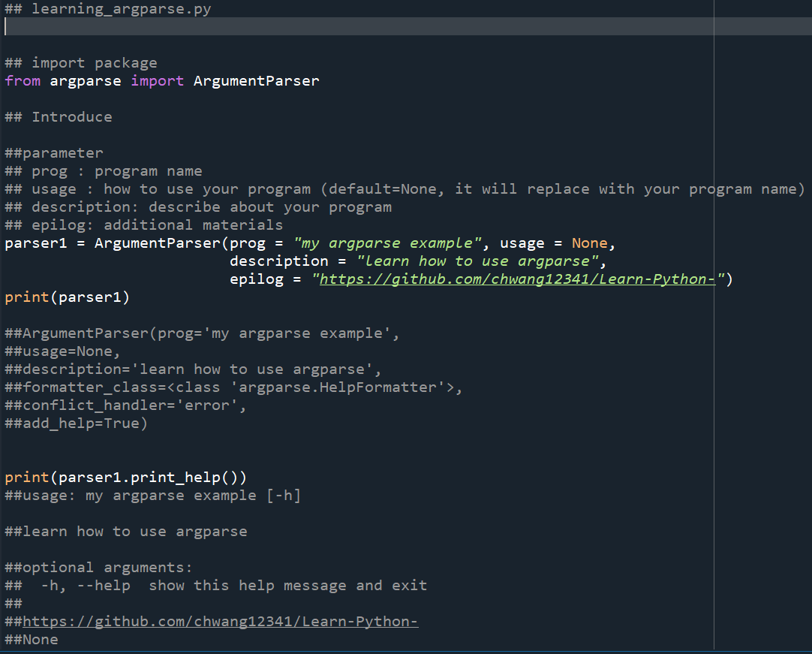Select the 'description' parameter keyword
The width and height of the screenshot is (812, 654).
click(x=278, y=261)
